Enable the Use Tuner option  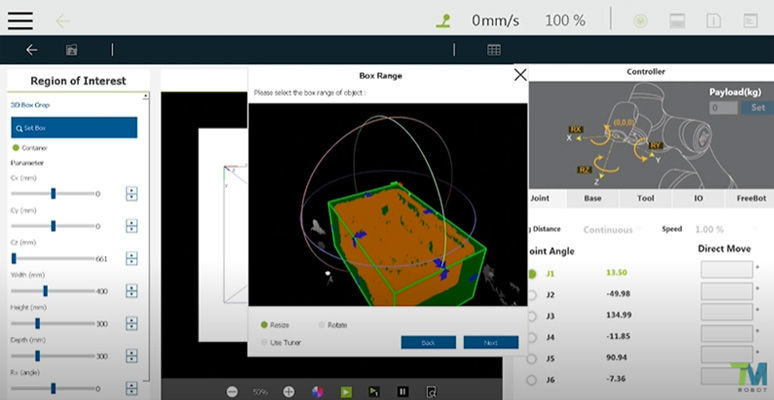(264, 342)
